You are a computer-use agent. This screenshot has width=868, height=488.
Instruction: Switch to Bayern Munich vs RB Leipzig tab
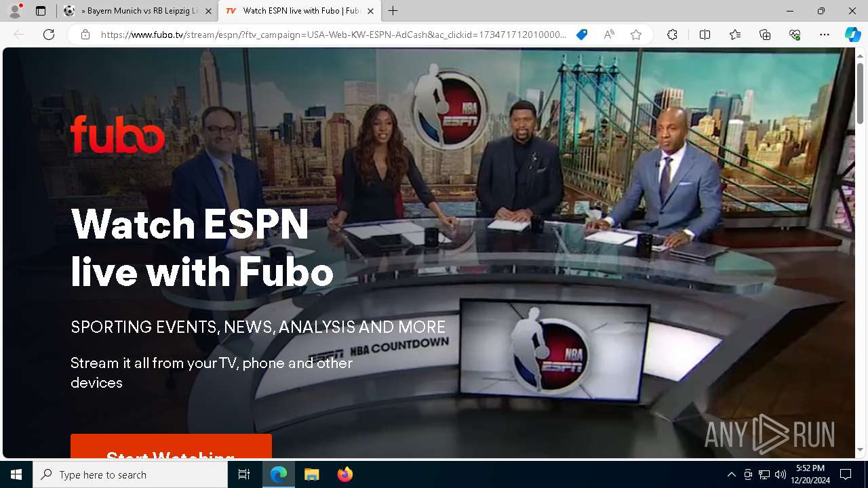coord(137,11)
